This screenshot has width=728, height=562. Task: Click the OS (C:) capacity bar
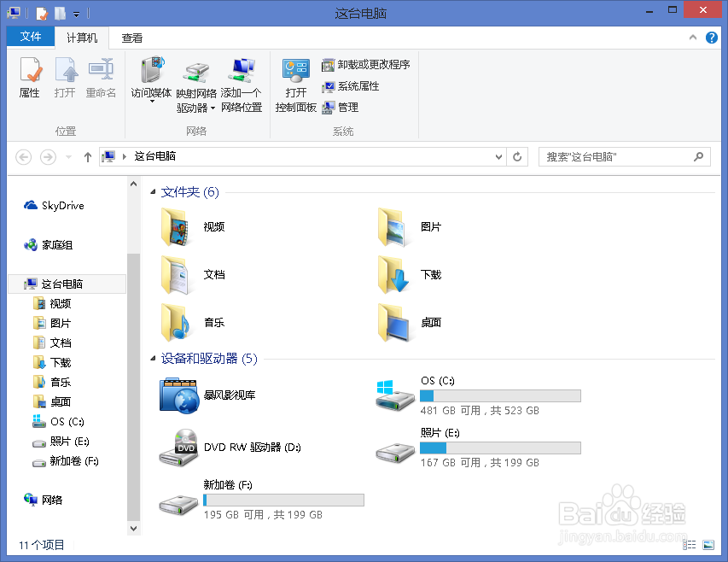coord(499,395)
